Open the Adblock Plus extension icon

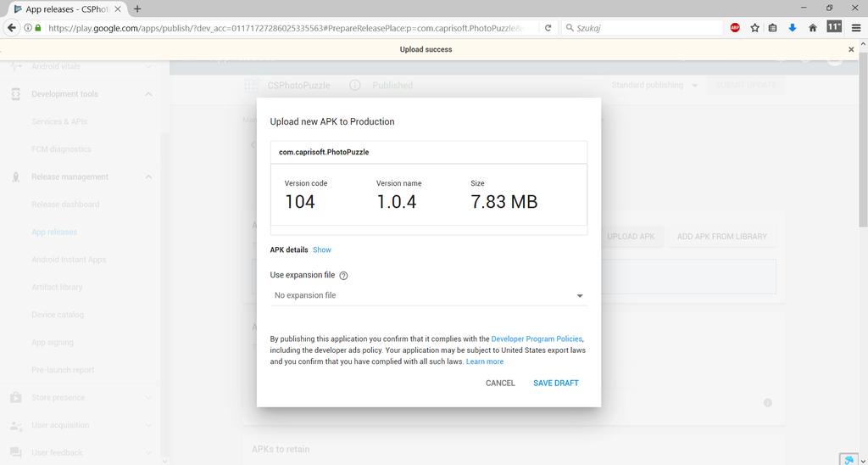point(735,28)
